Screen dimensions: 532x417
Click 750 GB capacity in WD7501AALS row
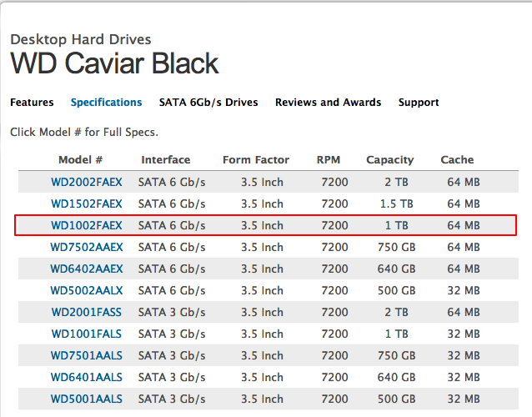[397, 356]
